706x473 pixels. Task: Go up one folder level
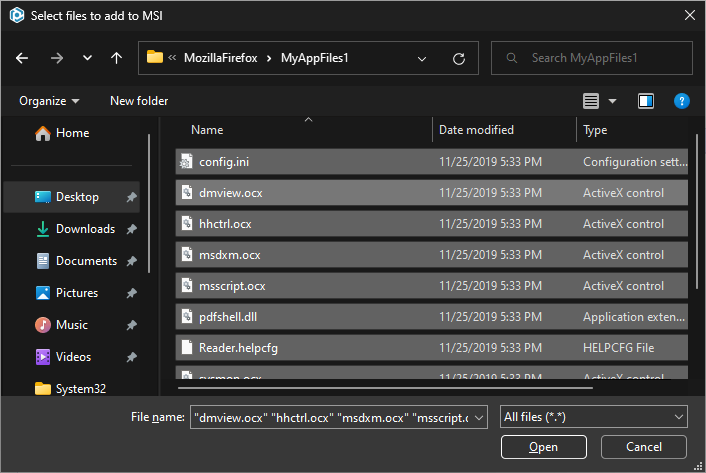tap(117, 58)
